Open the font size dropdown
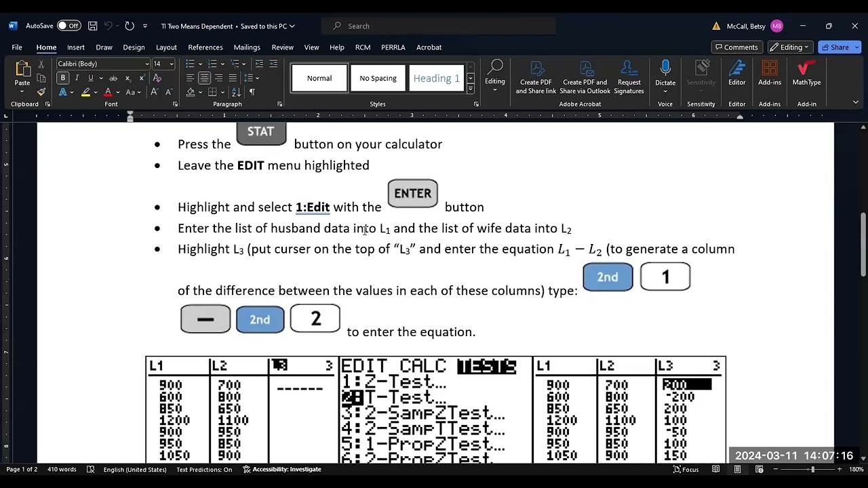 click(x=171, y=64)
